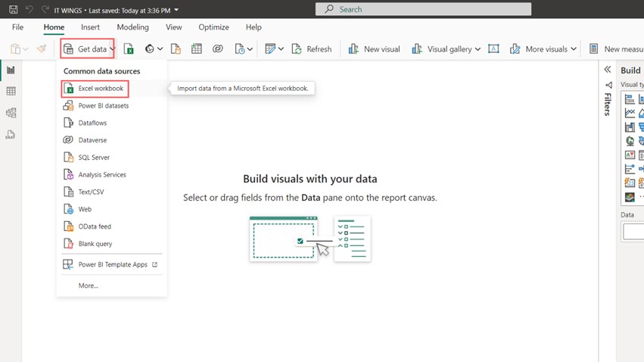Select KPI visual type
Image resolution: width=644 pixels, height=362 pixels.
click(x=630, y=155)
